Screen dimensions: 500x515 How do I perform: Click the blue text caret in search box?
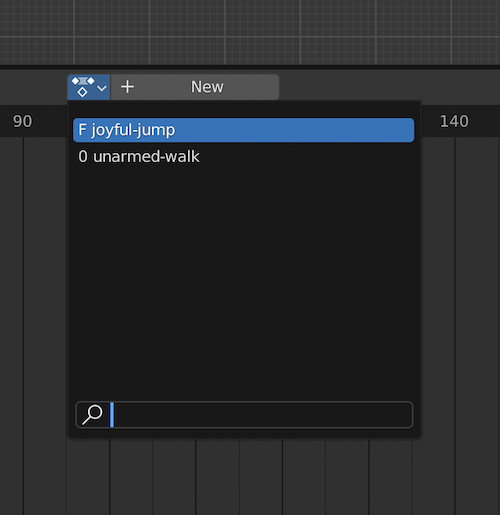point(112,415)
